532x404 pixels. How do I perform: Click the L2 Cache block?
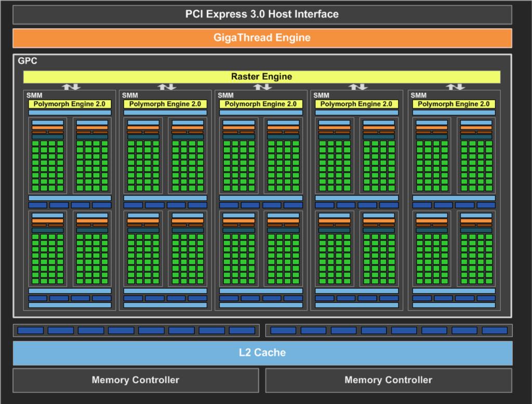262,353
